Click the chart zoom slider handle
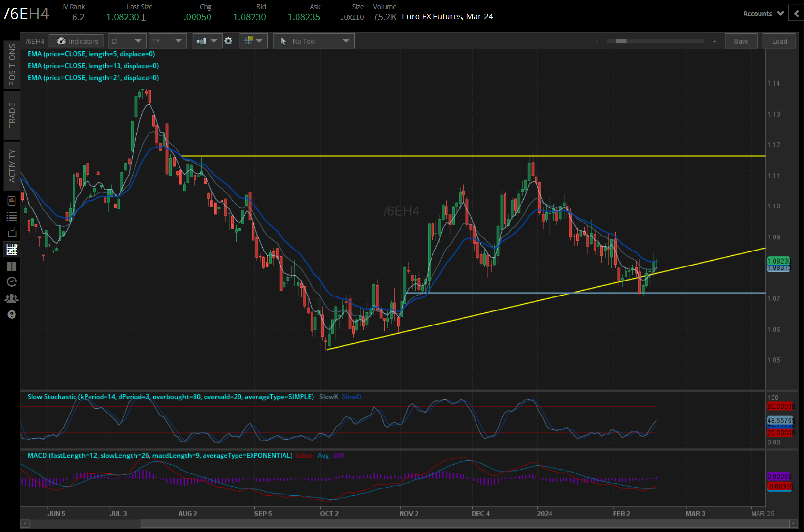Screen dimensions: 804x532 [621, 41]
